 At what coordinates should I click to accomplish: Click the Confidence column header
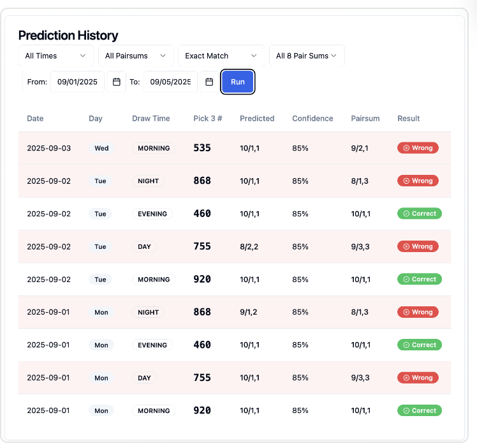point(312,118)
